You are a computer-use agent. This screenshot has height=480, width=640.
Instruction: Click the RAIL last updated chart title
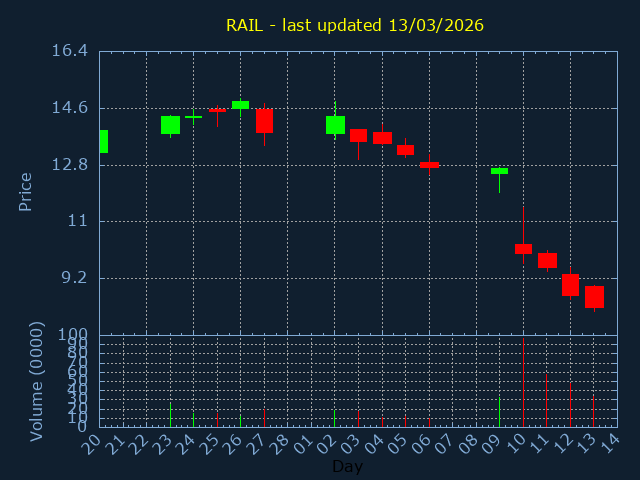tap(355, 25)
